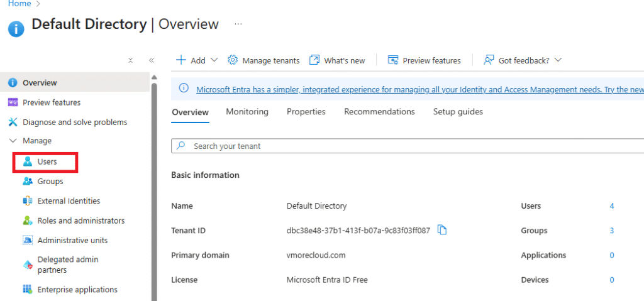Collapse the Manage section in sidebar
This screenshot has width=644, height=301.
coord(13,141)
